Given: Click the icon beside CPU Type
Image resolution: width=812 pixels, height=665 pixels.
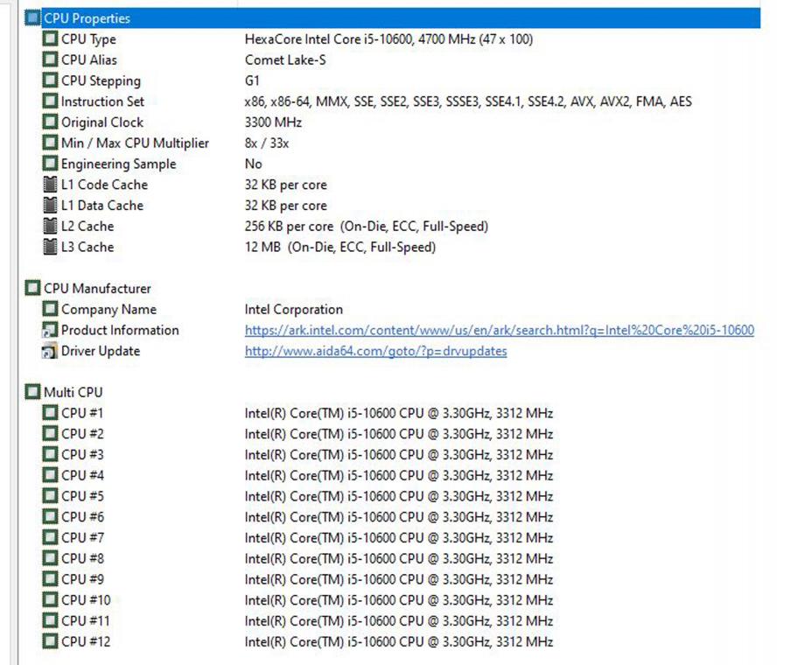Looking at the screenshot, I should [51, 39].
